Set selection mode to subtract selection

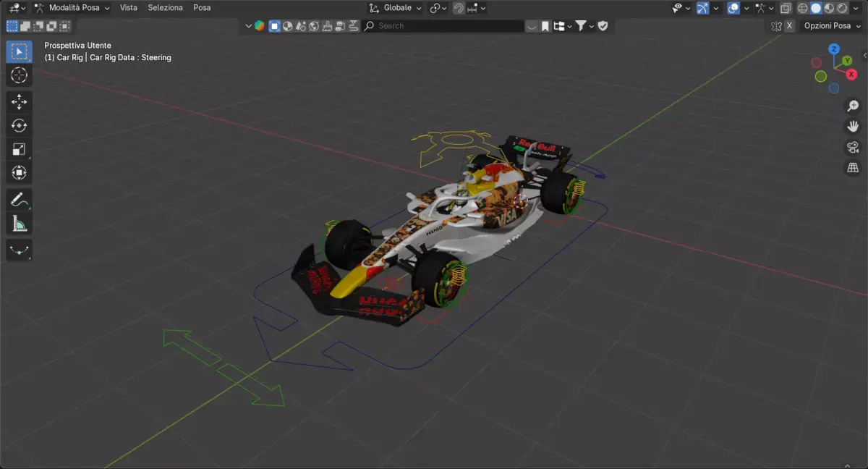38,26
